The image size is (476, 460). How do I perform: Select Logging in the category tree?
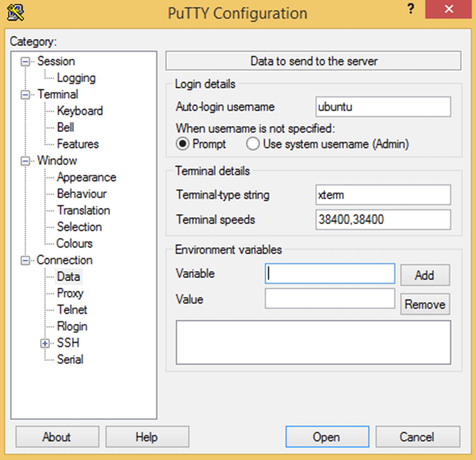pyautogui.click(x=76, y=78)
